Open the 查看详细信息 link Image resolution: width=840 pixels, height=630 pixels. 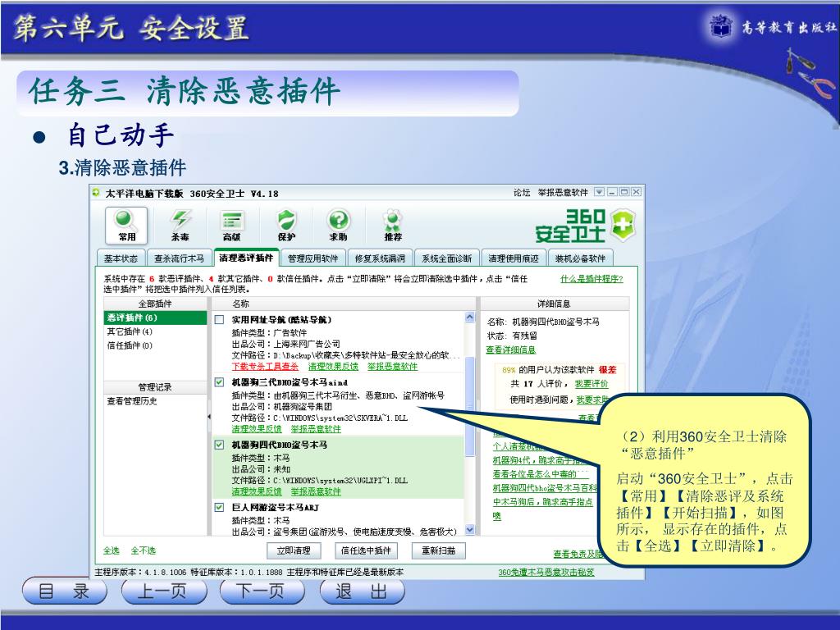coord(510,349)
